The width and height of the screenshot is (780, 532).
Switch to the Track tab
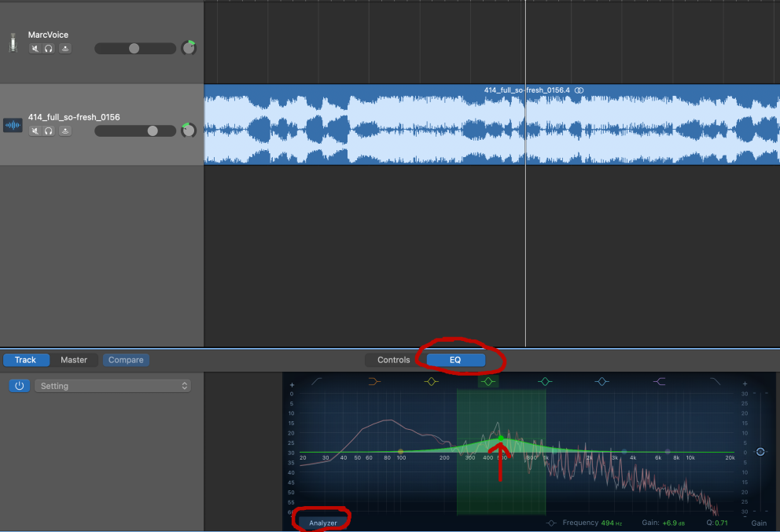tap(26, 360)
